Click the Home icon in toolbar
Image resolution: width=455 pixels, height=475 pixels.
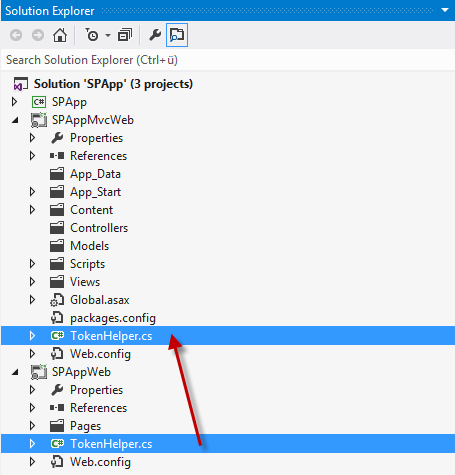(x=60, y=35)
